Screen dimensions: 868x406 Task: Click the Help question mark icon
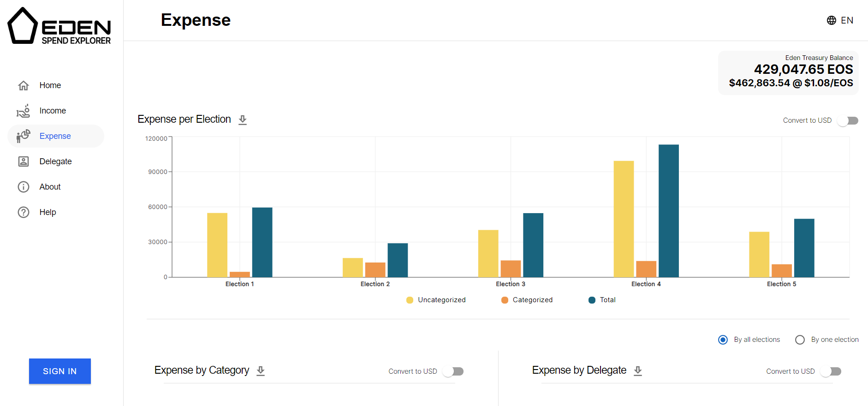[x=24, y=212]
